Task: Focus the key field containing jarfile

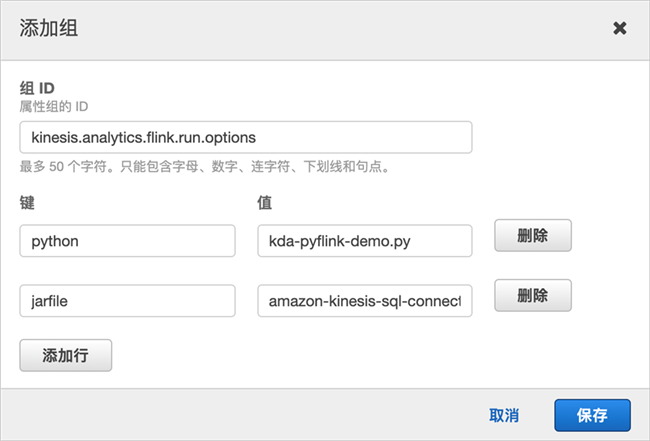Action: click(127, 300)
